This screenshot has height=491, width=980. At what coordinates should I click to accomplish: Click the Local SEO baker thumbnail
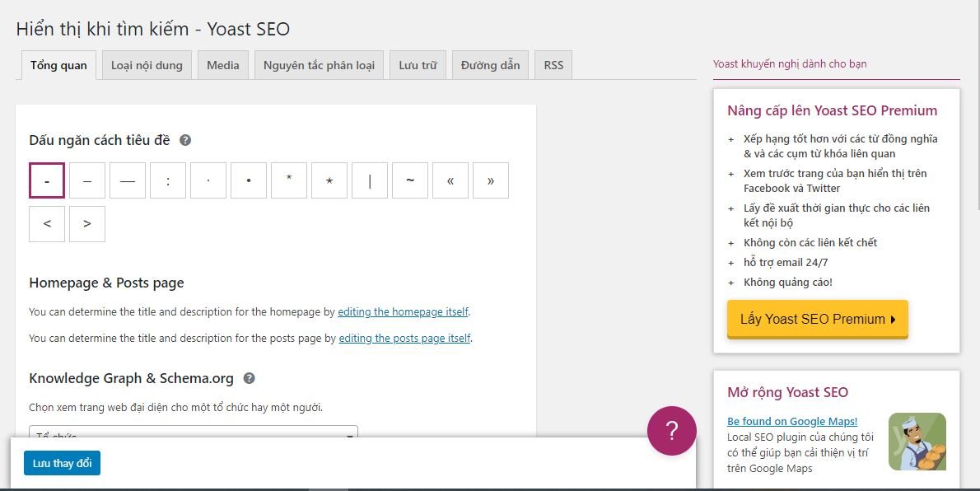pyautogui.click(x=917, y=442)
